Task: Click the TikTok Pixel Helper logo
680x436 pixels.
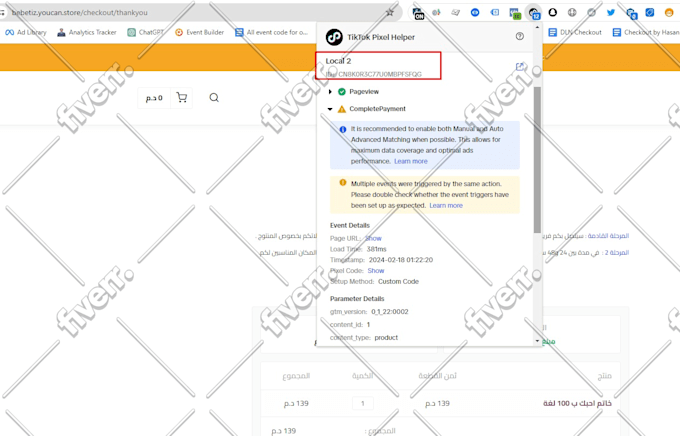Action: 334,37
